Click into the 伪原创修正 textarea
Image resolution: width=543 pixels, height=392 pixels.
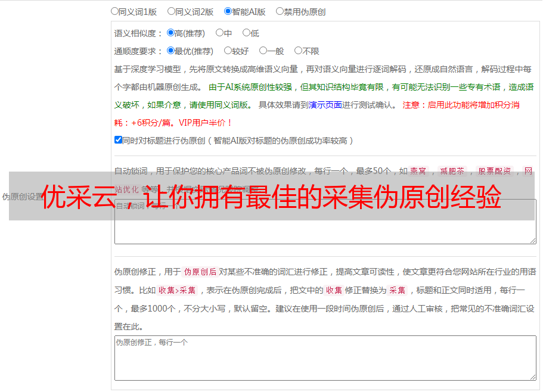click(x=325, y=358)
